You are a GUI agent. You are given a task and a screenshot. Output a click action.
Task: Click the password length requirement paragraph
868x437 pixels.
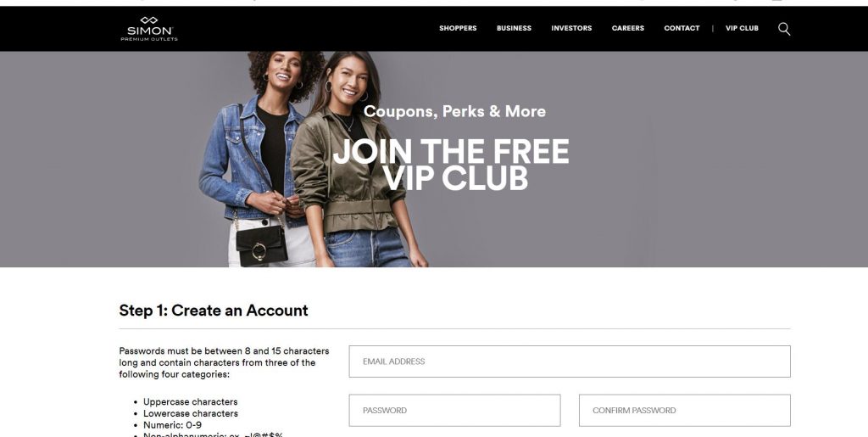[x=224, y=363]
